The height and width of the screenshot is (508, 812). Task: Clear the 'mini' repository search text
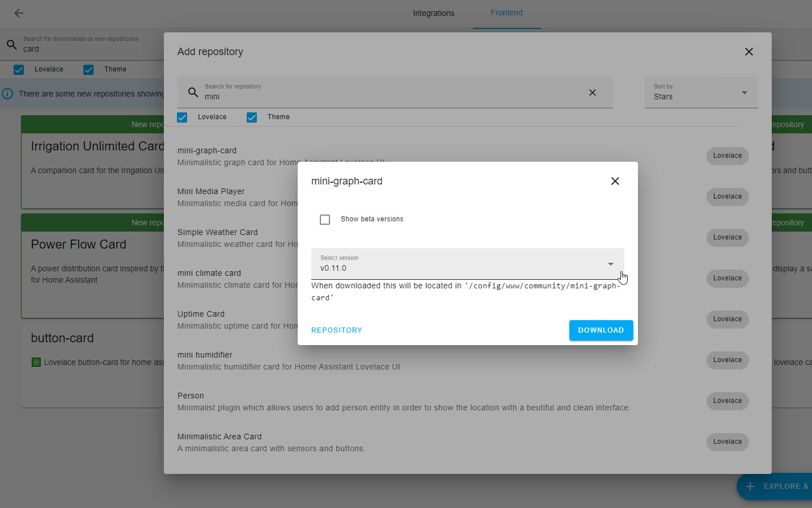(x=592, y=93)
